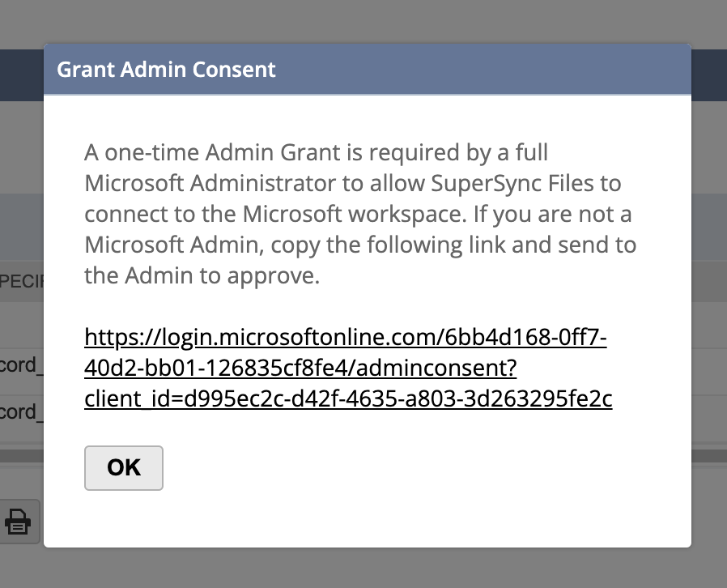Select the second "cord_" row behind the dialog
Image resolution: width=727 pixels, height=588 pixels.
point(21,411)
